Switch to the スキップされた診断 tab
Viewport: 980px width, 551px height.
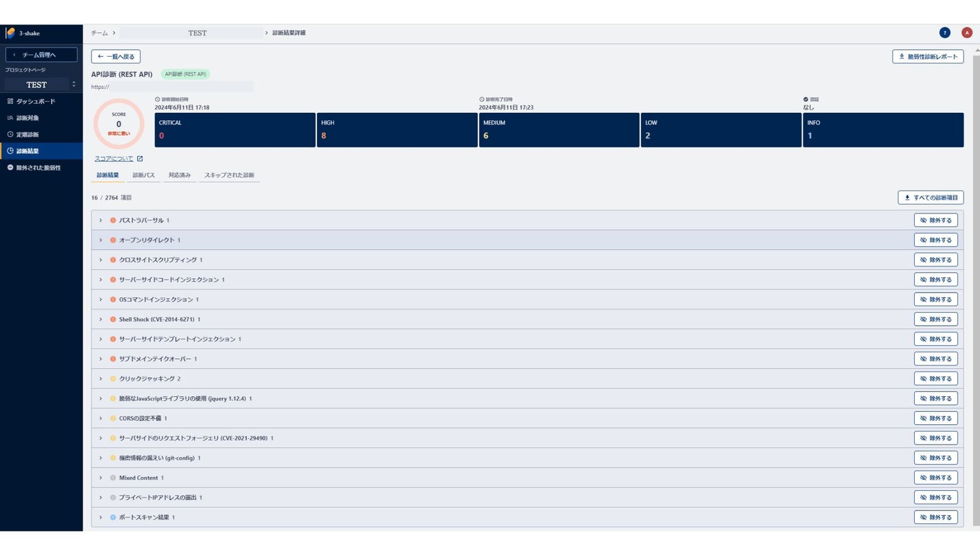(x=229, y=175)
